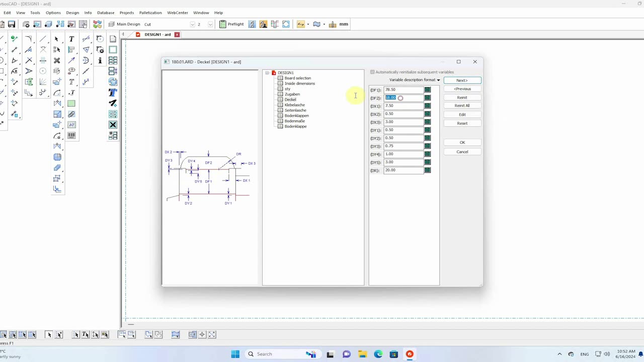Screen dimensions: 644x362
Task: Collapse the DESIGN1 tree node
Action: click(267, 73)
